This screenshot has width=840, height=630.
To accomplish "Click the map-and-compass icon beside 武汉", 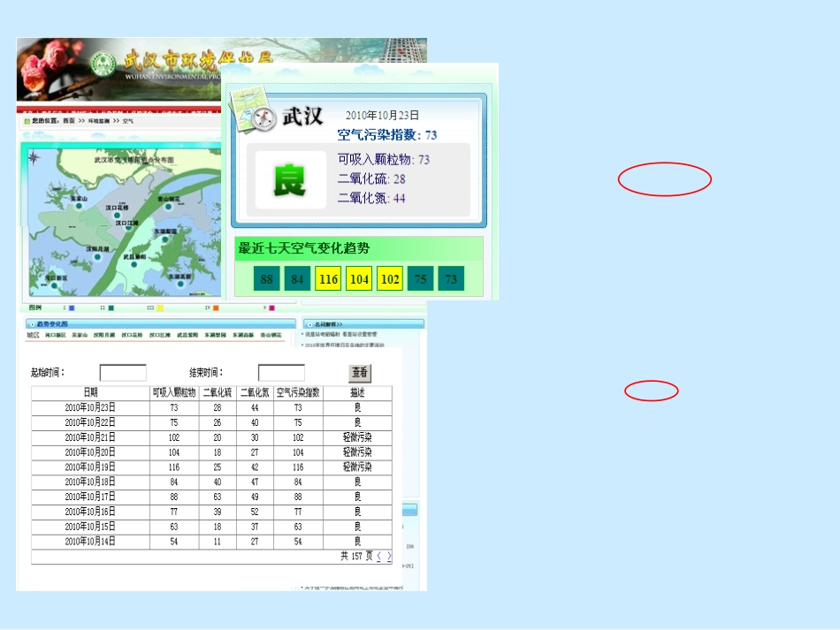I will (x=252, y=110).
